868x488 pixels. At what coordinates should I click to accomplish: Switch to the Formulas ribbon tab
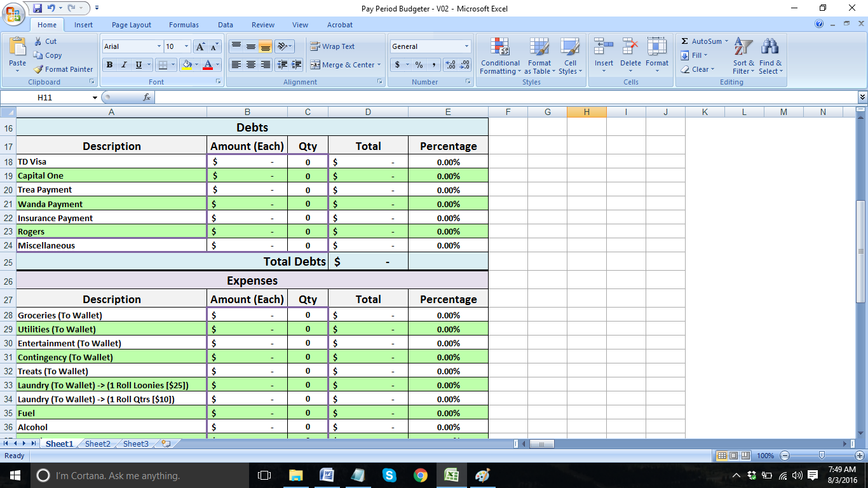[184, 25]
